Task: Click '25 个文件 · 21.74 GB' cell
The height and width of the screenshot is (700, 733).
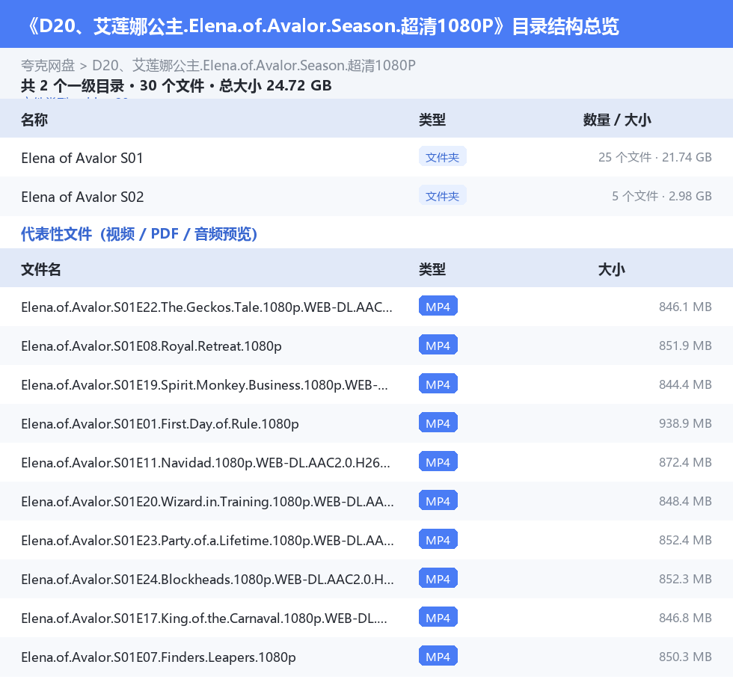Action: pos(655,157)
